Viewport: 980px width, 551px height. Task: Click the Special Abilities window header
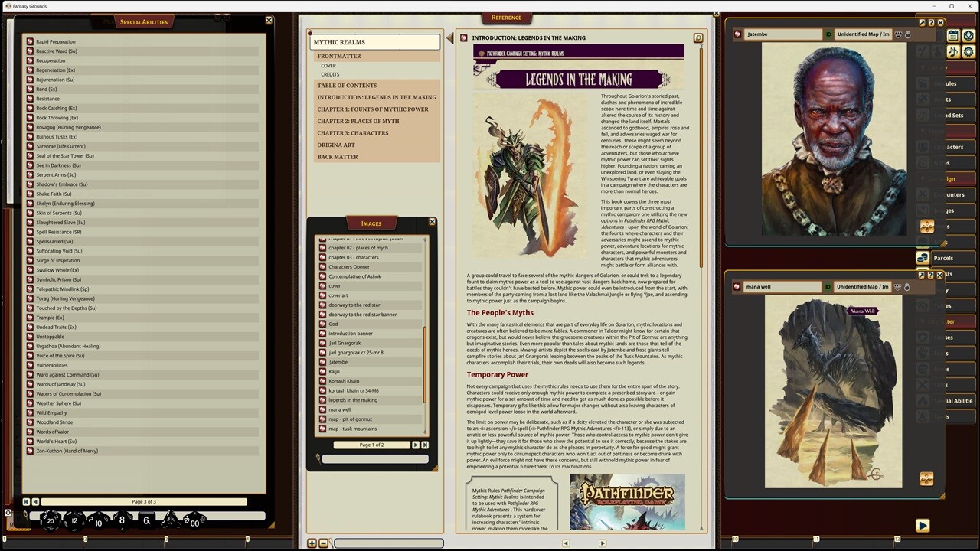143,21
